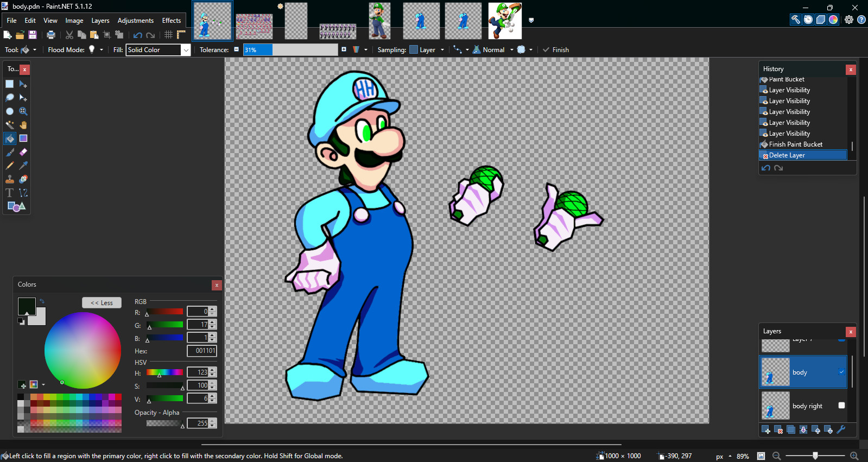Open the File menu
The height and width of the screenshot is (462, 868).
pos(11,21)
